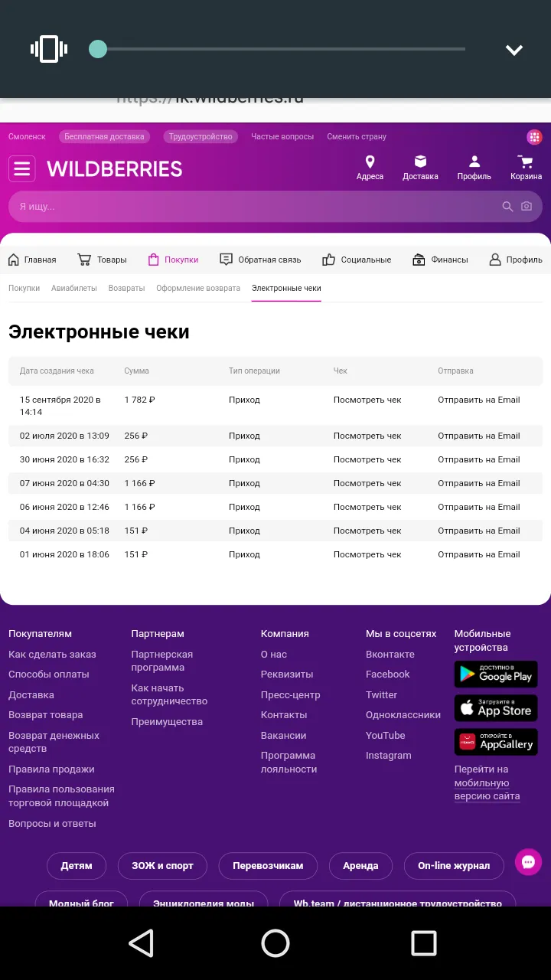
Task: Select city Смоленск
Action: [x=27, y=136]
